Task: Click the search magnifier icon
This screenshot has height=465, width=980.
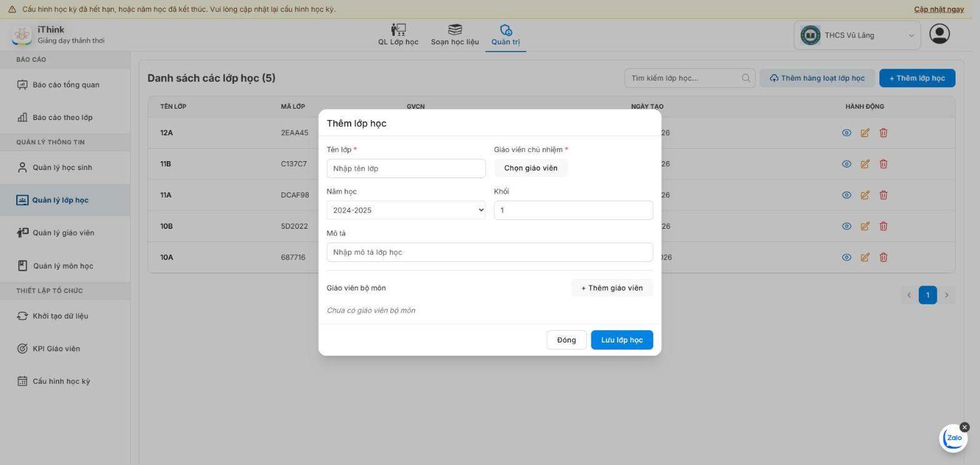Action: pyautogui.click(x=746, y=78)
